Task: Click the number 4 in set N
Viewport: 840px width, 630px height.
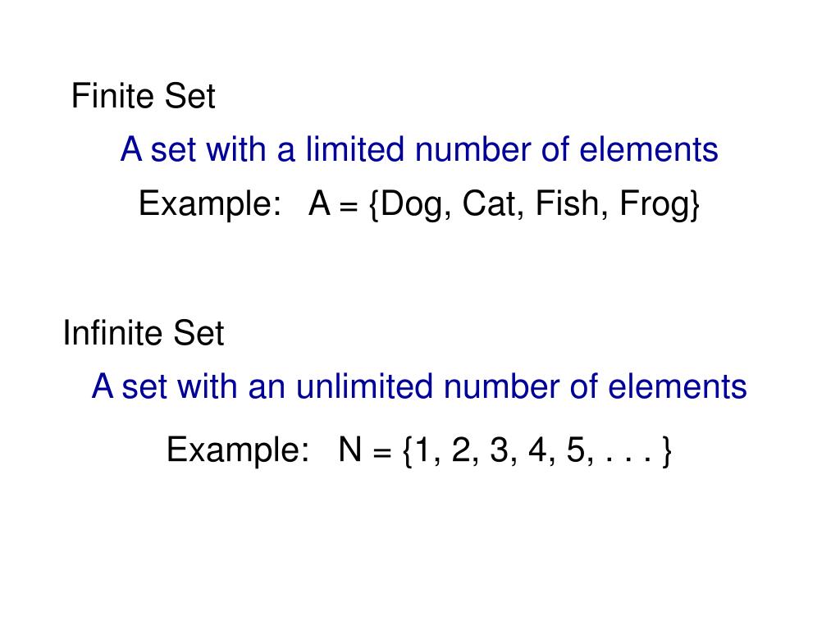Action: click(x=536, y=449)
